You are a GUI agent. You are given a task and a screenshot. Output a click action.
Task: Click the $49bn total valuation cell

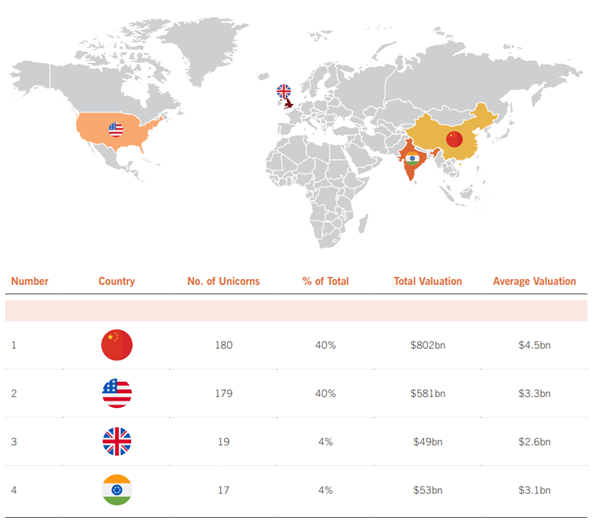428,441
